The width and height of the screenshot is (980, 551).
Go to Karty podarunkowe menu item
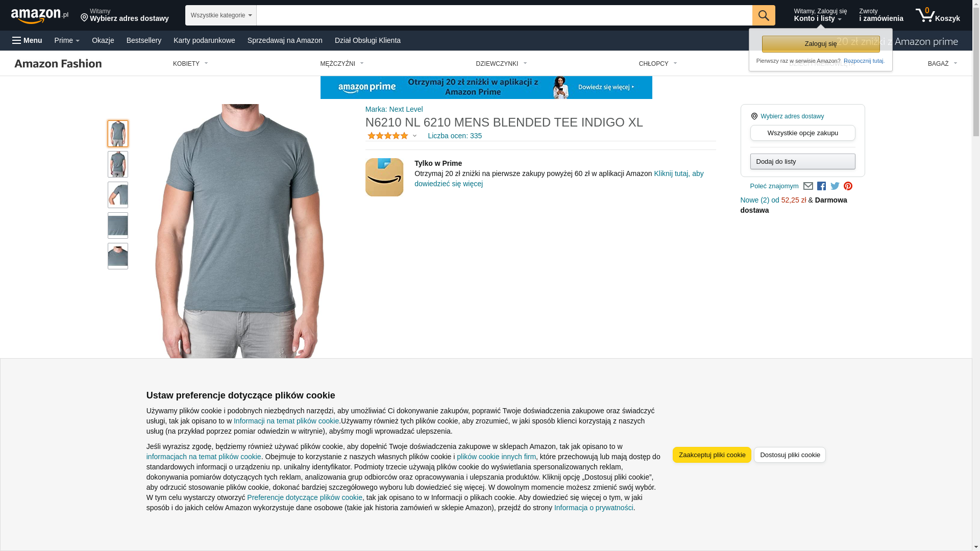(204, 40)
